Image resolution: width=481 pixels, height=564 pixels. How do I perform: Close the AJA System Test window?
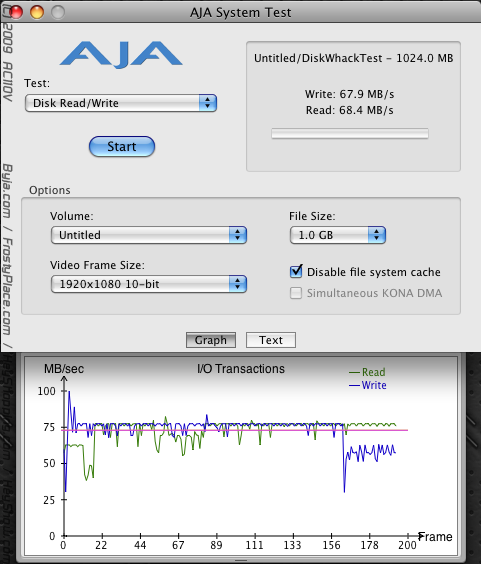coord(15,12)
